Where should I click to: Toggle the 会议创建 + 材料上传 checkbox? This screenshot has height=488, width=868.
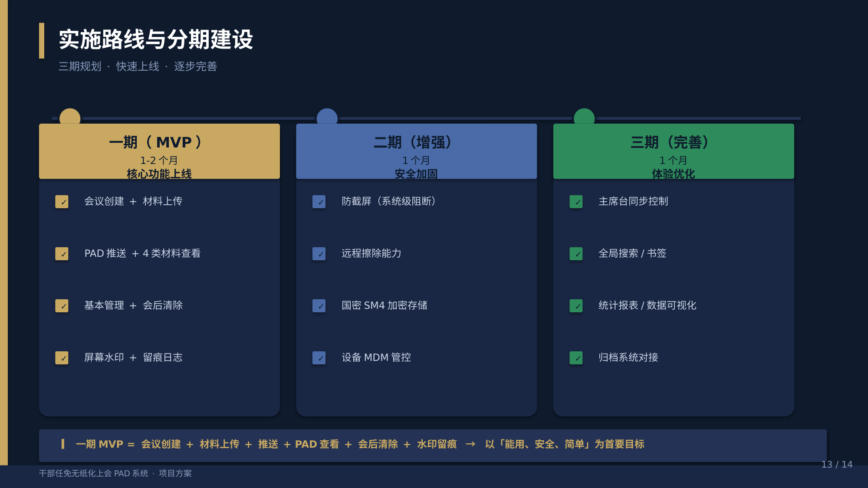[62, 202]
